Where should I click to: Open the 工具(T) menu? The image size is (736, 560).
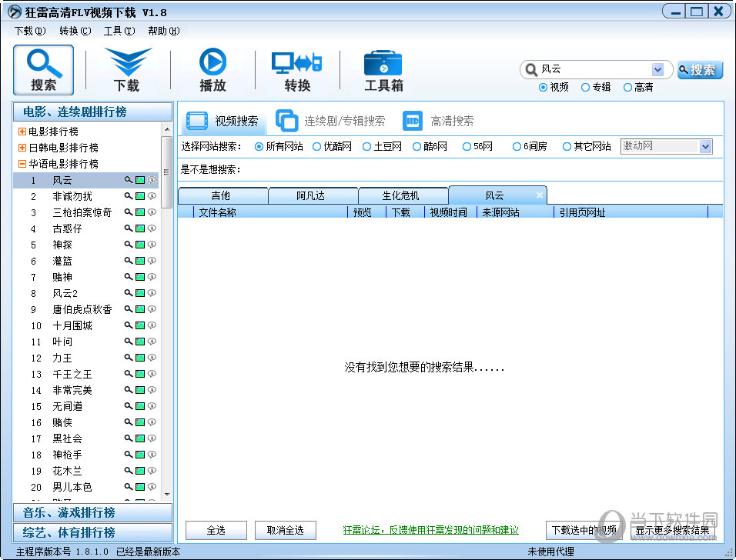[119, 31]
